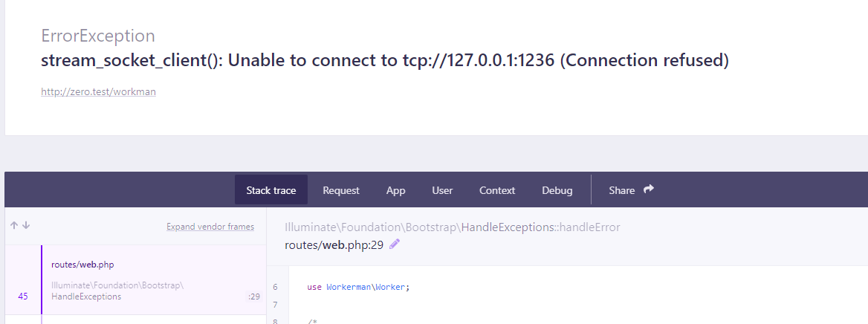
Task: Expand vendor frames in stack list
Action: coord(210,227)
